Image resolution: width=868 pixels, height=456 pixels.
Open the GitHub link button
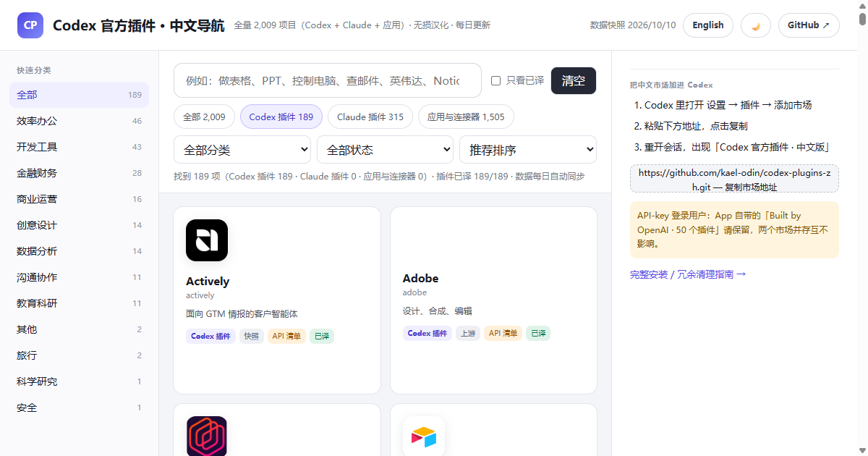pyautogui.click(x=809, y=25)
